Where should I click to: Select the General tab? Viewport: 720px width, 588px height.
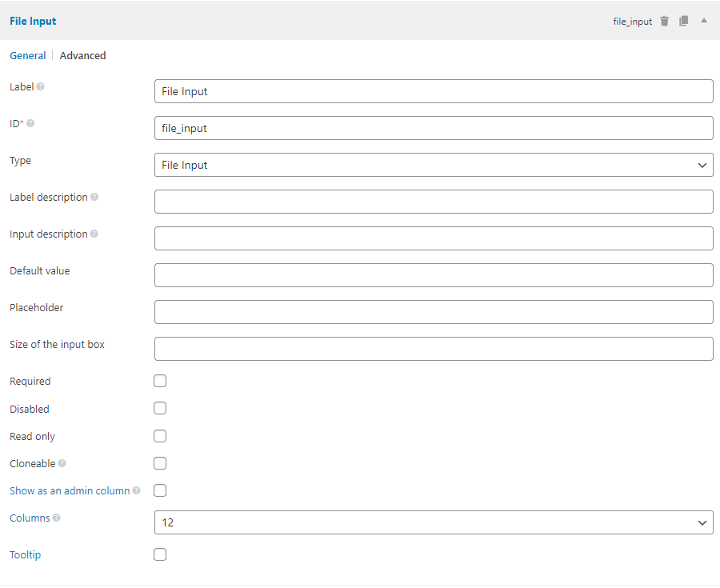click(x=28, y=56)
